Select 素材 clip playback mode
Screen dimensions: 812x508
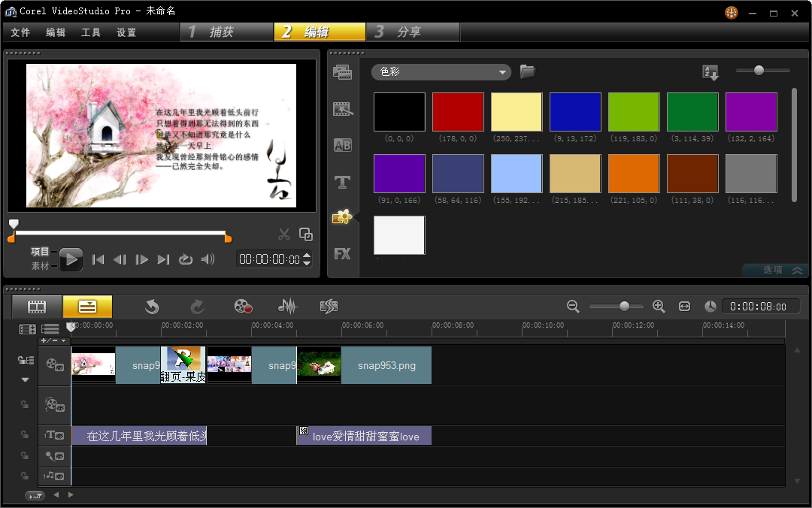(x=40, y=266)
